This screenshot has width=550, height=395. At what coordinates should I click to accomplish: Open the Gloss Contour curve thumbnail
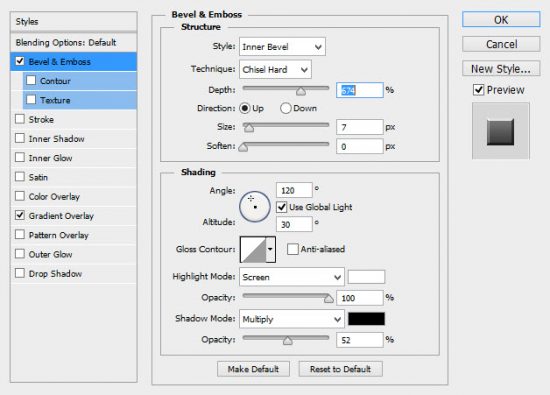tap(253, 249)
